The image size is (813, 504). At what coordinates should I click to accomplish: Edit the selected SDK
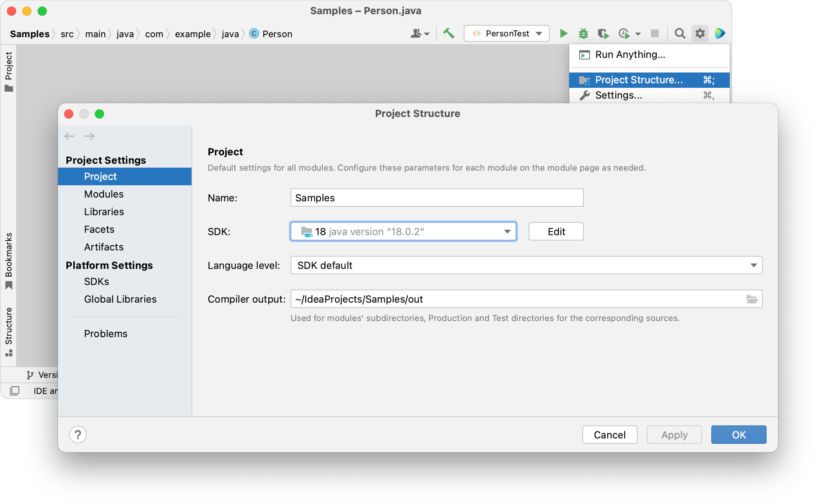556,231
